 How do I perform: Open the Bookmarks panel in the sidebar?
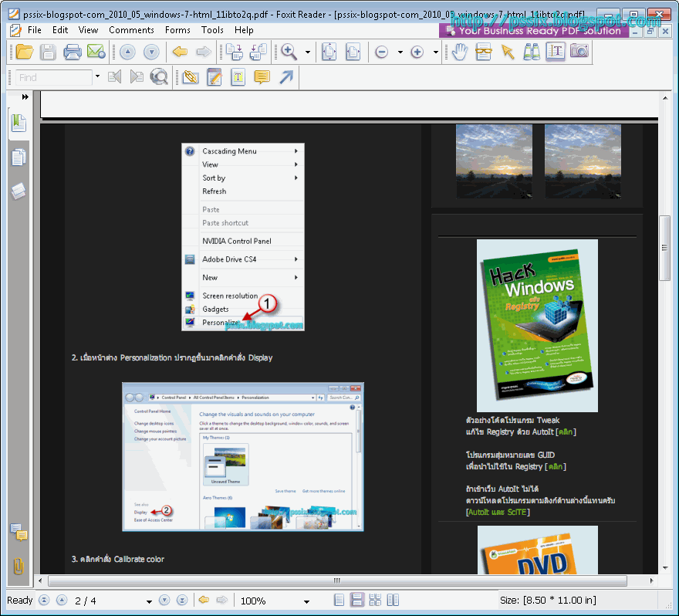[19, 124]
